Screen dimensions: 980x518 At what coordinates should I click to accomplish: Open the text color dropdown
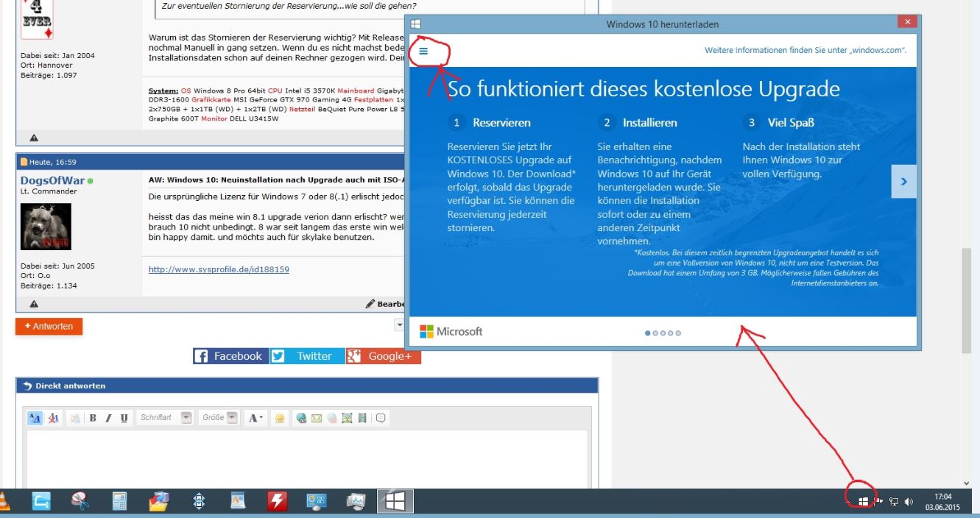click(x=255, y=418)
